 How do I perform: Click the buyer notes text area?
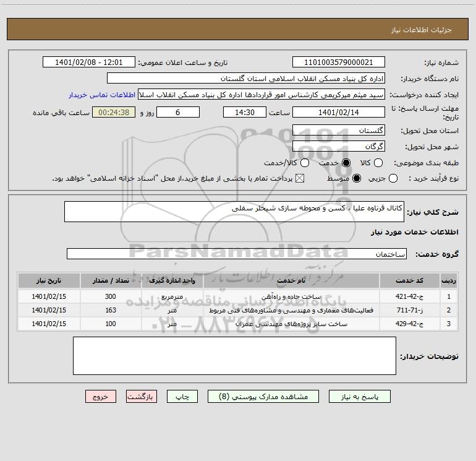coord(234,356)
